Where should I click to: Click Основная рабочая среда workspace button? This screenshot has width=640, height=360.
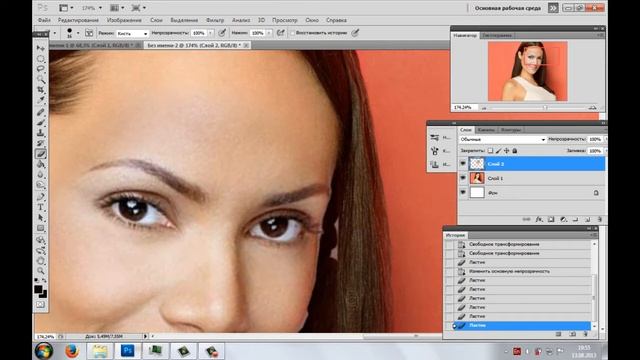pos(507,8)
